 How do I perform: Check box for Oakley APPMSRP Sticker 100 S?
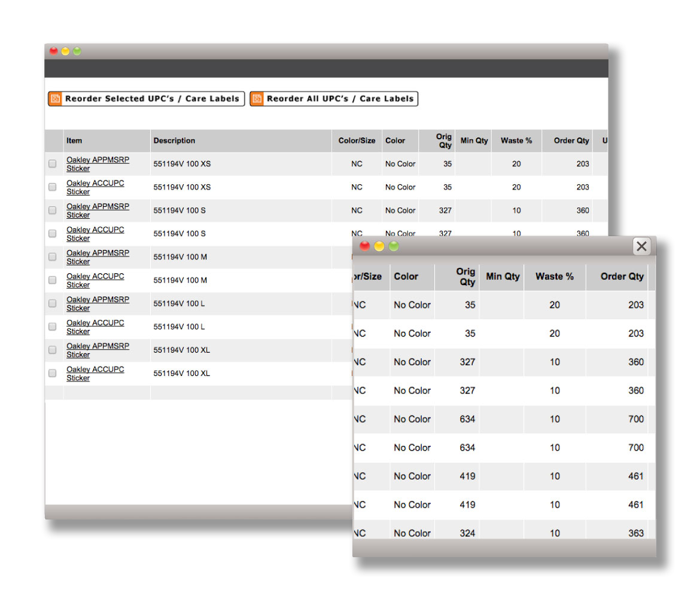[53, 210]
